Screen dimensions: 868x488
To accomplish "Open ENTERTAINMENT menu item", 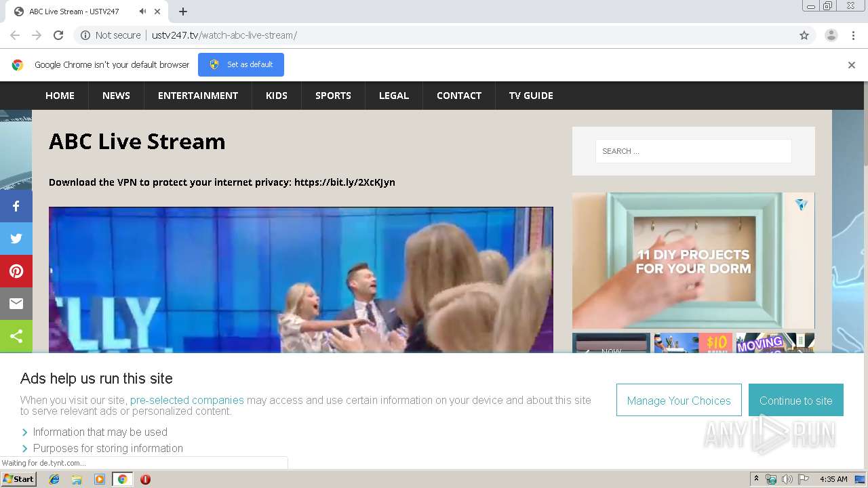I will click(198, 96).
